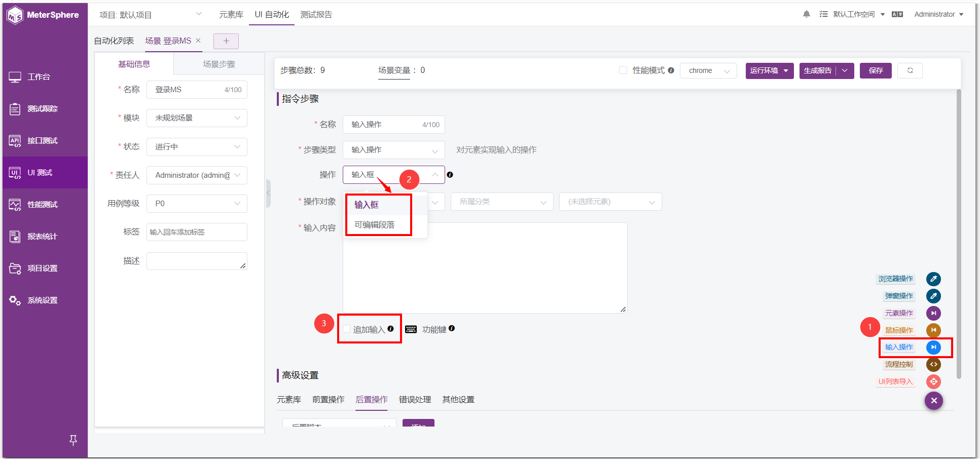
Task: Click the 生成报告 button
Action: click(818, 70)
